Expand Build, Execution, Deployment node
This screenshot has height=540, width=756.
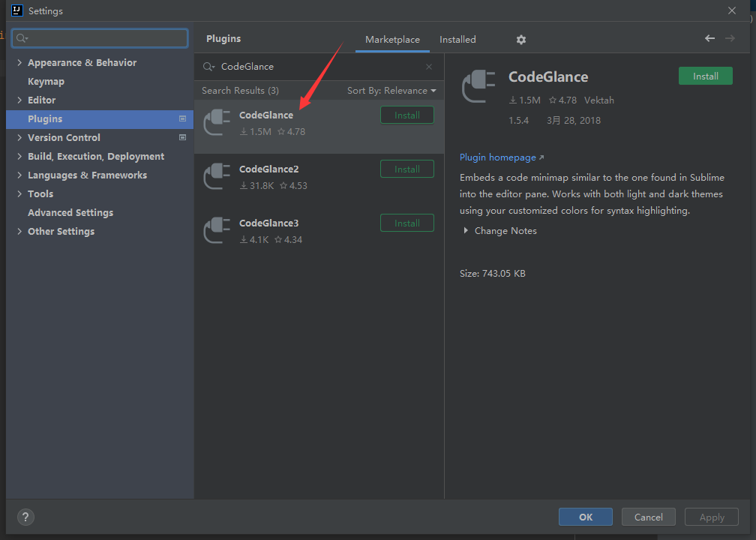pos(19,156)
